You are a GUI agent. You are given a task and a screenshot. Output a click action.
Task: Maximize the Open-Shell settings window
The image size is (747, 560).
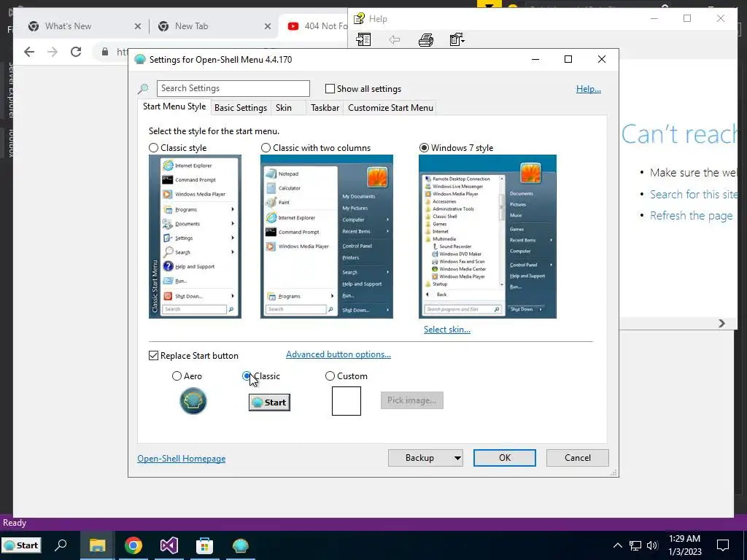coord(568,60)
